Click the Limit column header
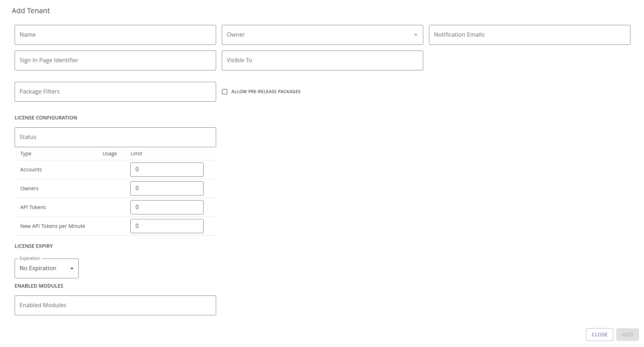Screen dimensions: 644x347 (136, 154)
